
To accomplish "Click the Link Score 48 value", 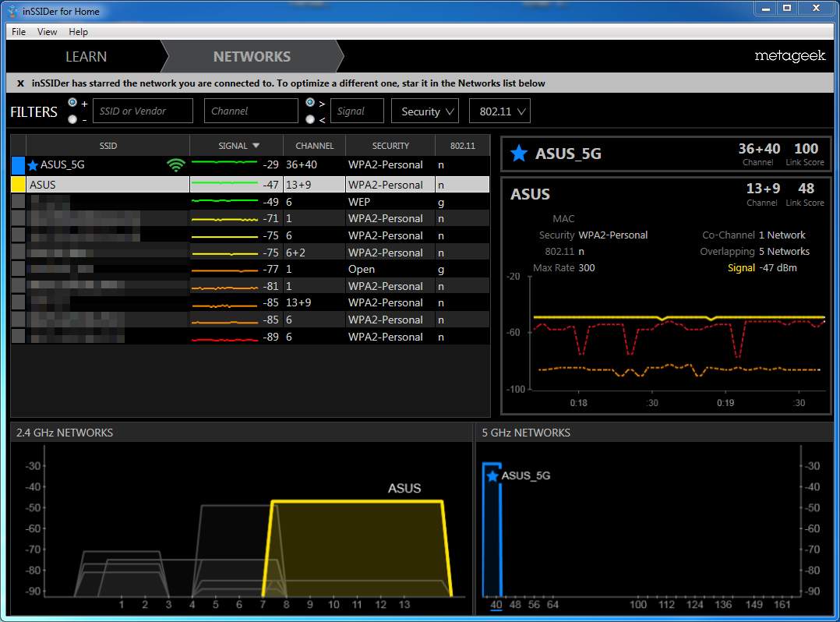I will tap(806, 189).
